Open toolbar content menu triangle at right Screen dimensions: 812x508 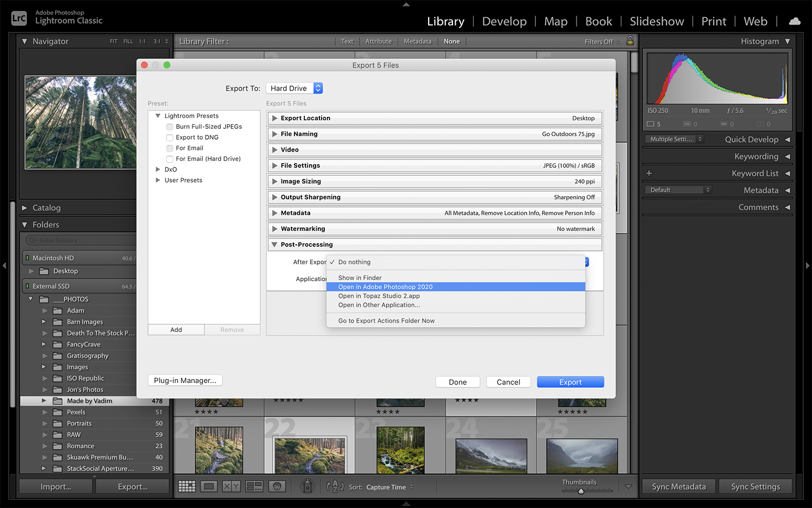pyautogui.click(x=628, y=486)
